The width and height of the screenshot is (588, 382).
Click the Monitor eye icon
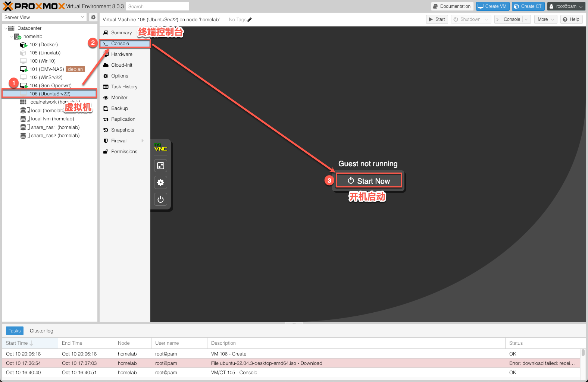106,98
